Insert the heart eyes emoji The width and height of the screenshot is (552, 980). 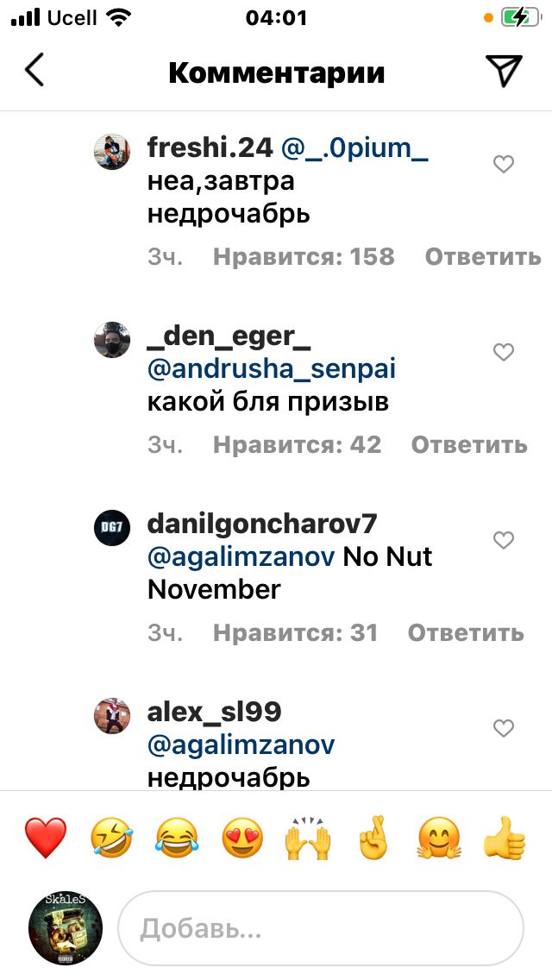(x=243, y=838)
